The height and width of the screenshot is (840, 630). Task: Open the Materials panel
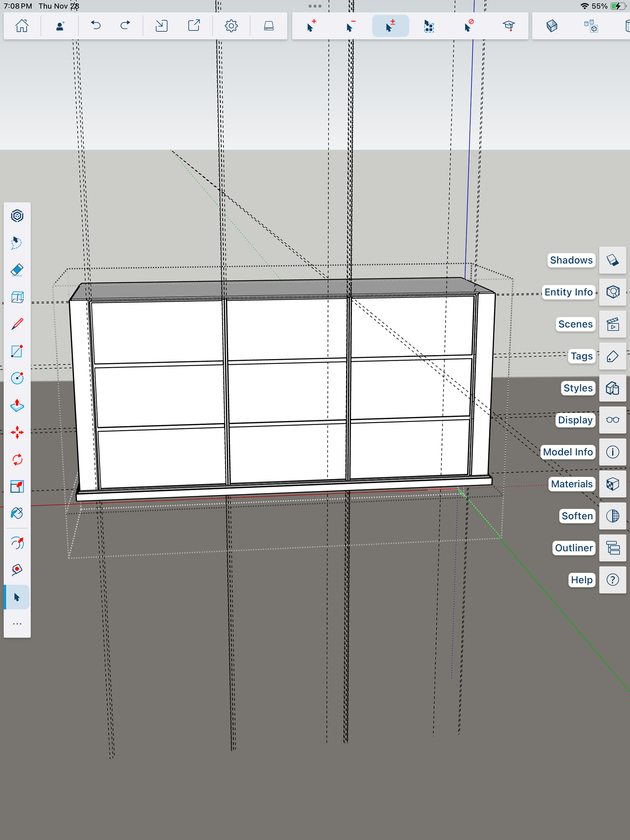(612, 484)
